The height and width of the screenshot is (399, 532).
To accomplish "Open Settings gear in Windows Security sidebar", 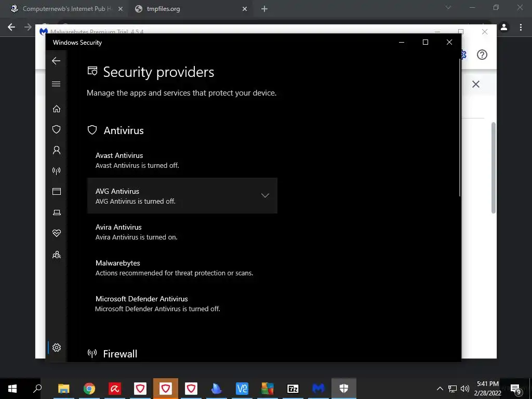I will pos(56,348).
